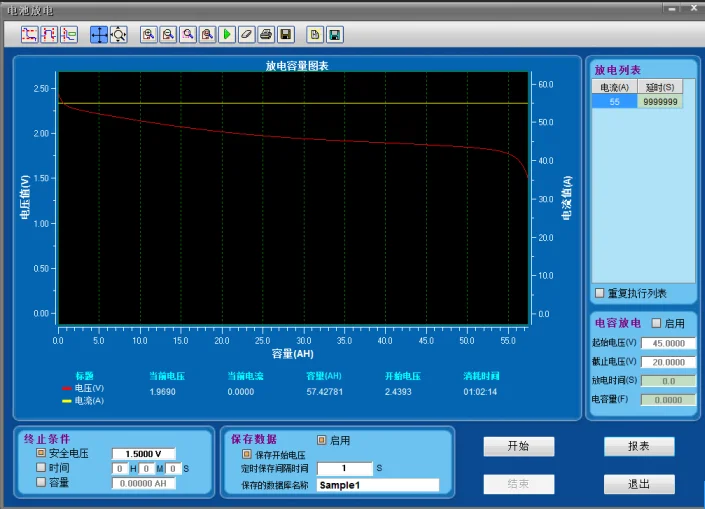Click the printer icon in toolbar

pyautogui.click(x=266, y=34)
